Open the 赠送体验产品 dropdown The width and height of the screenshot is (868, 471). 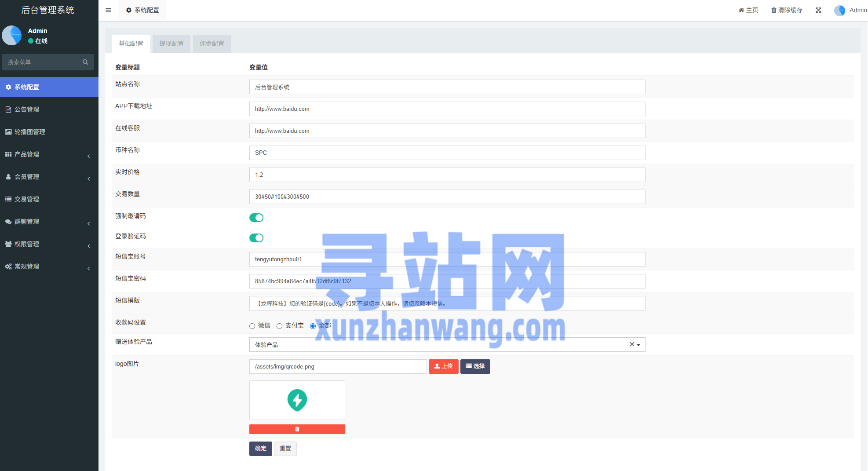pyautogui.click(x=440, y=345)
